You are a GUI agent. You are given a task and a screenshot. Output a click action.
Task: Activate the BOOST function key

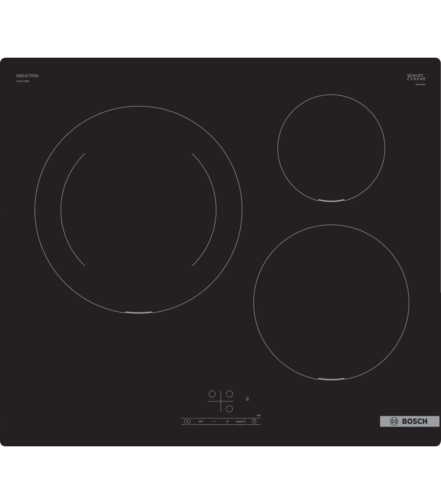(241, 422)
